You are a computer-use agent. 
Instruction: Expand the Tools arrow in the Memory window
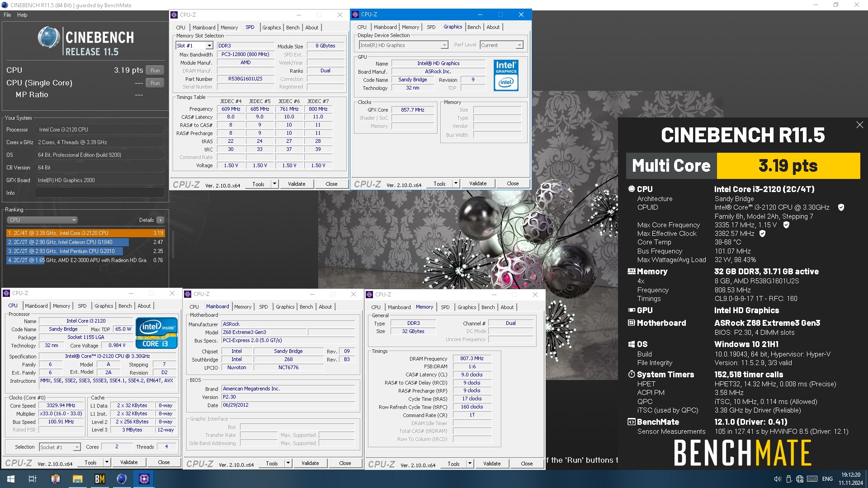click(x=470, y=464)
